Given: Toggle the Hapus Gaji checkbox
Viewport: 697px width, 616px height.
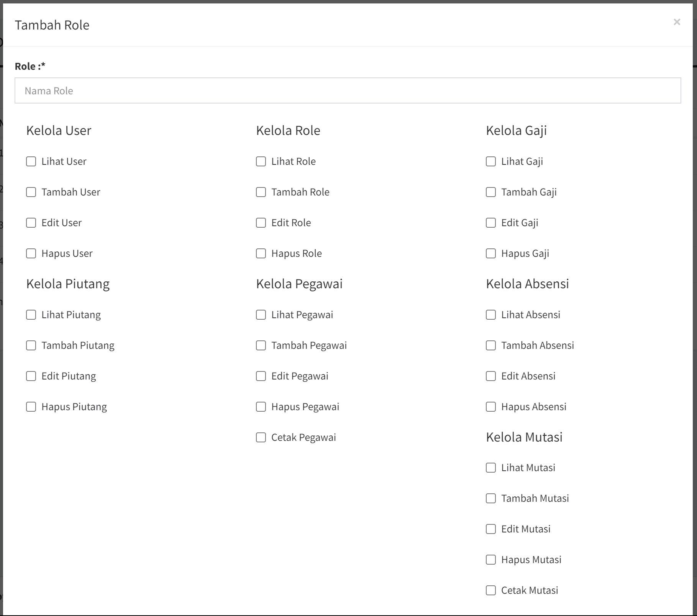Looking at the screenshot, I should (x=491, y=253).
